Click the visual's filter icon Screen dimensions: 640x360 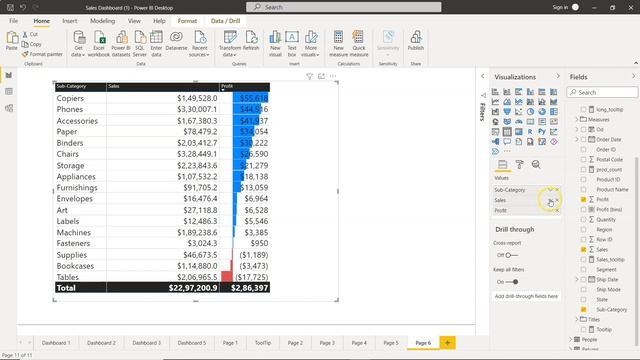pos(309,76)
